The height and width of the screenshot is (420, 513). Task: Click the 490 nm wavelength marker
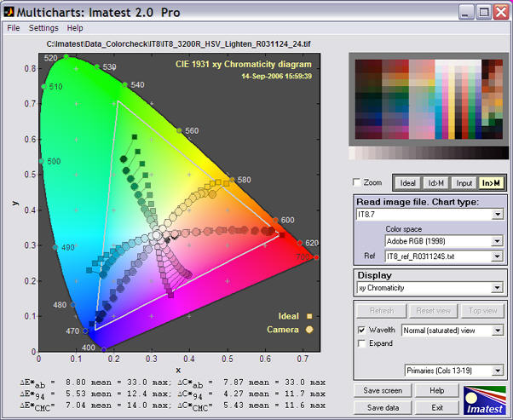[x=55, y=248]
